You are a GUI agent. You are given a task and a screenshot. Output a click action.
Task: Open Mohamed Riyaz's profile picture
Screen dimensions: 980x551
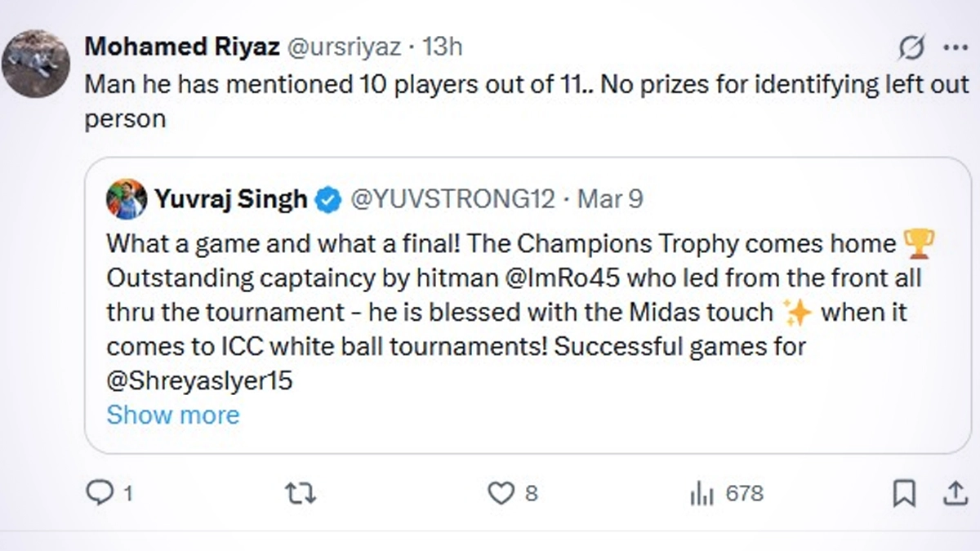pyautogui.click(x=35, y=63)
